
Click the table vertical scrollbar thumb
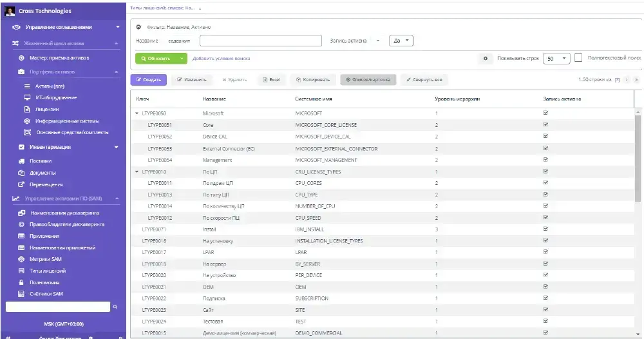[x=638, y=158]
